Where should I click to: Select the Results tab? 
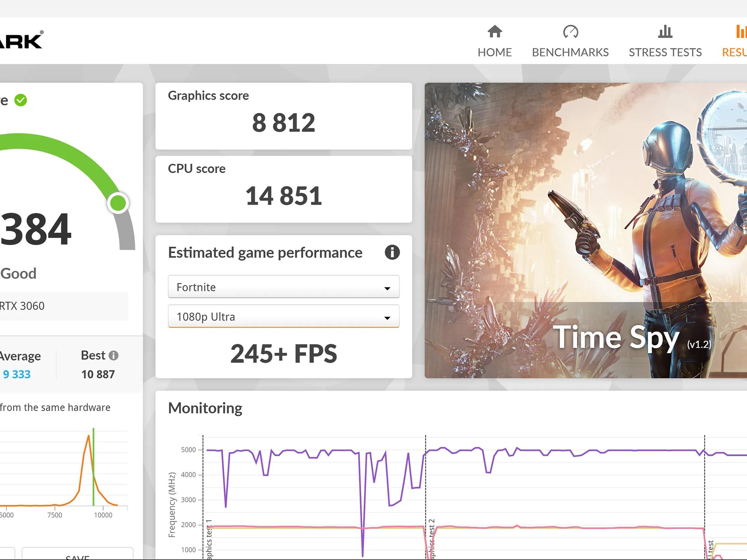[x=735, y=41]
